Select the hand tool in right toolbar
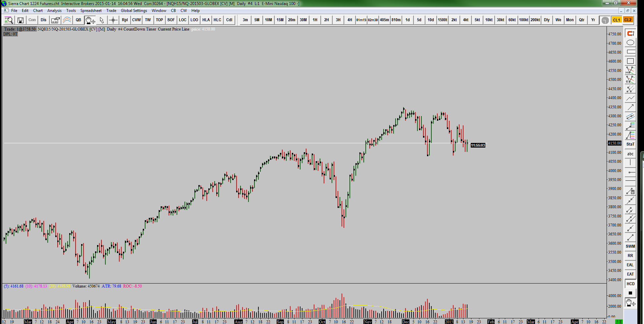 630,302
